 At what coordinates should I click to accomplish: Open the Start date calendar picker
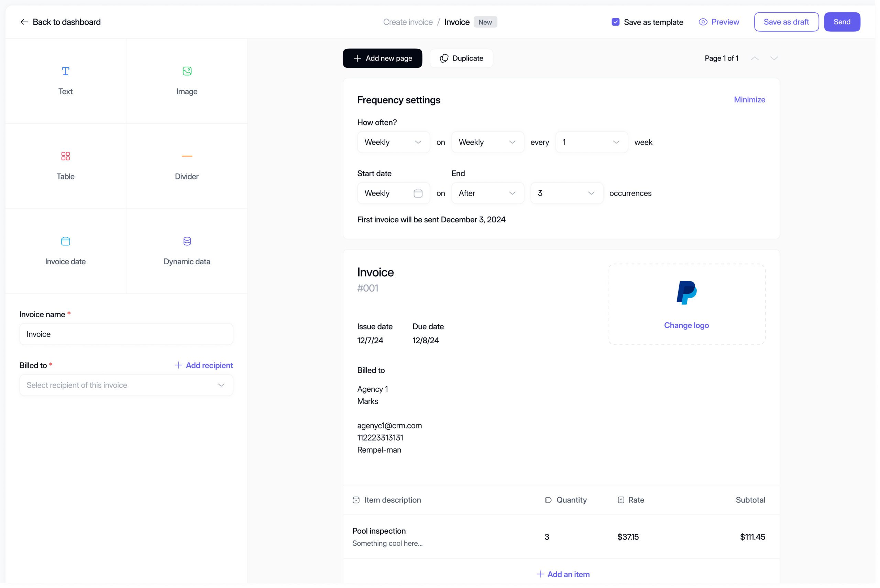pyautogui.click(x=418, y=193)
